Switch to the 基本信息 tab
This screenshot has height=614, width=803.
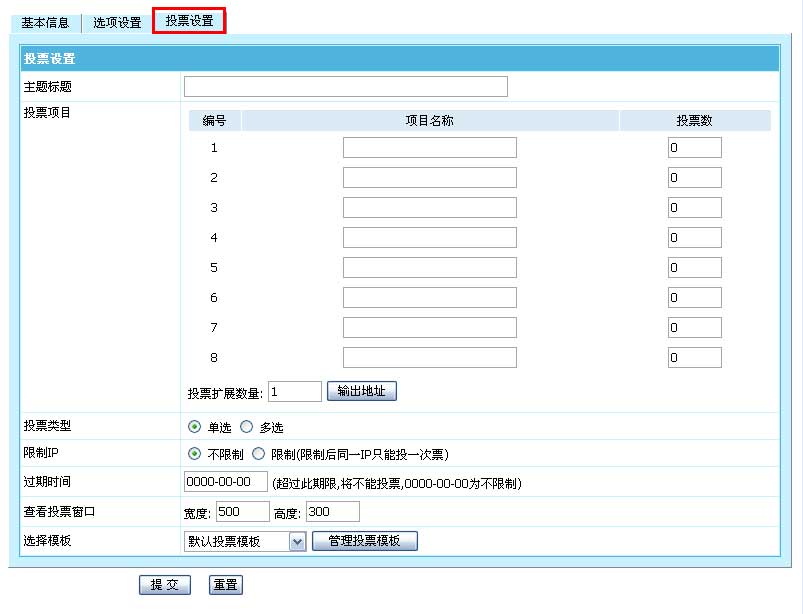point(47,22)
